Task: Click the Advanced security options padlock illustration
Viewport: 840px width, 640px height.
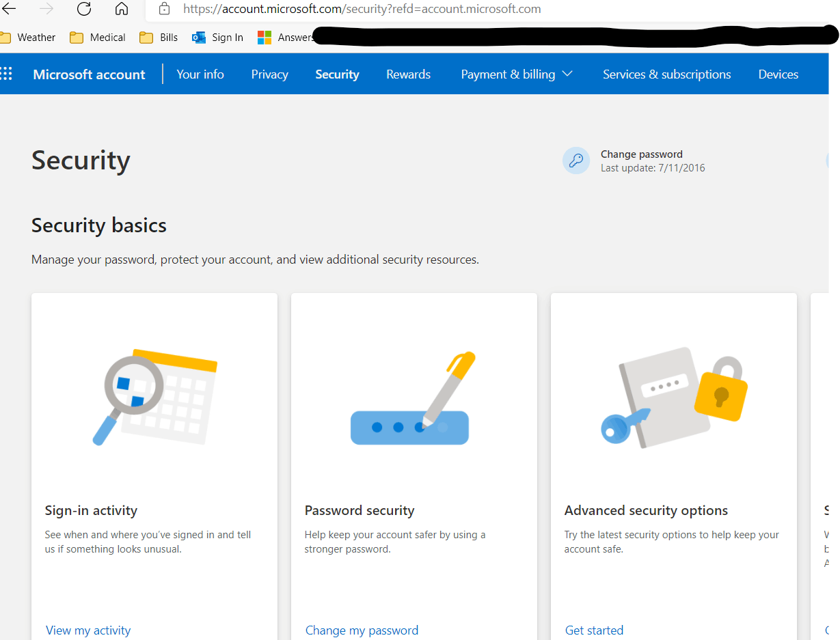Action: (x=673, y=396)
